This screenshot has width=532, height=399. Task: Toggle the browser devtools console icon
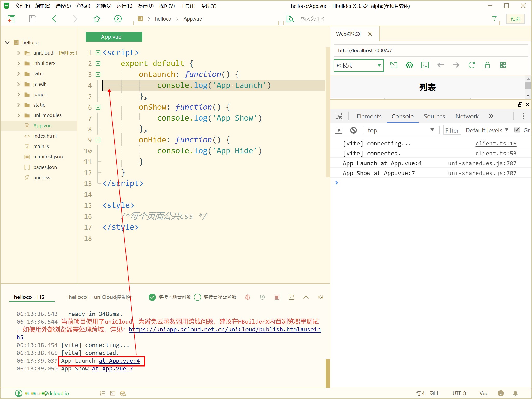click(425, 65)
